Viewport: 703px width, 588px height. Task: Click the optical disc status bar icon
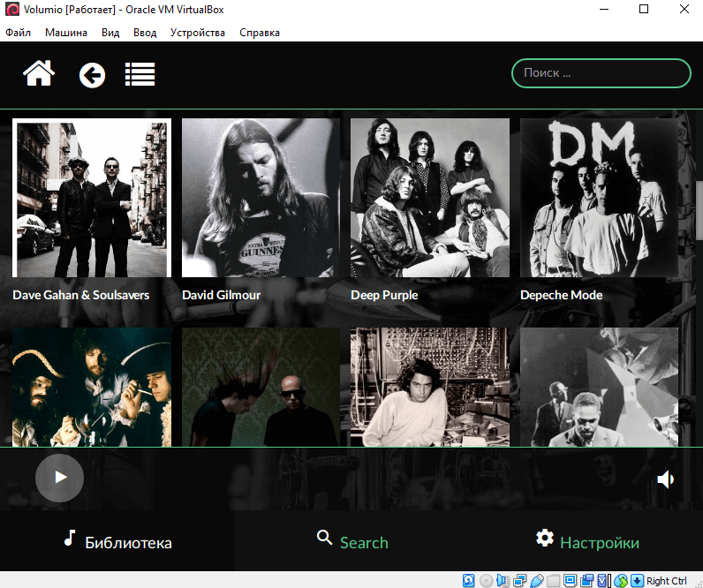(486, 580)
